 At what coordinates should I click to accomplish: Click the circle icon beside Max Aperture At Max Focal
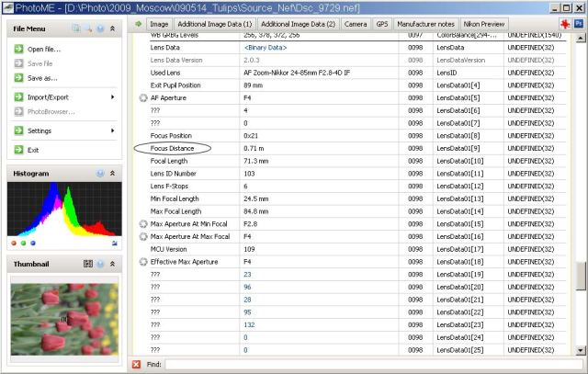(143, 237)
